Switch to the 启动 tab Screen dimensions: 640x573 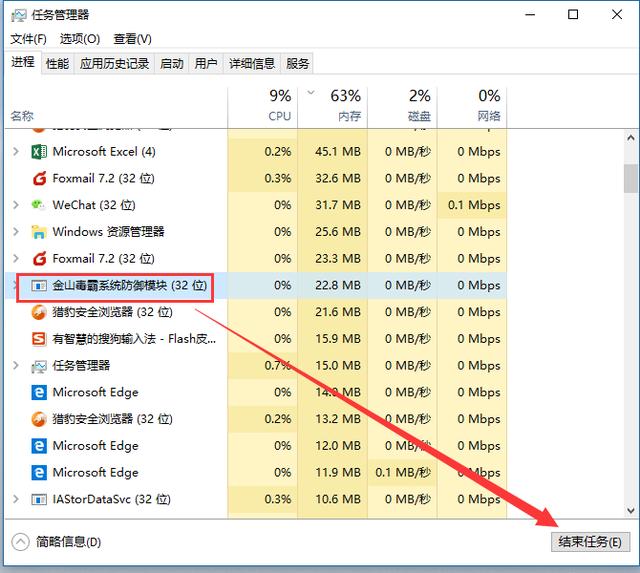coord(171,64)
